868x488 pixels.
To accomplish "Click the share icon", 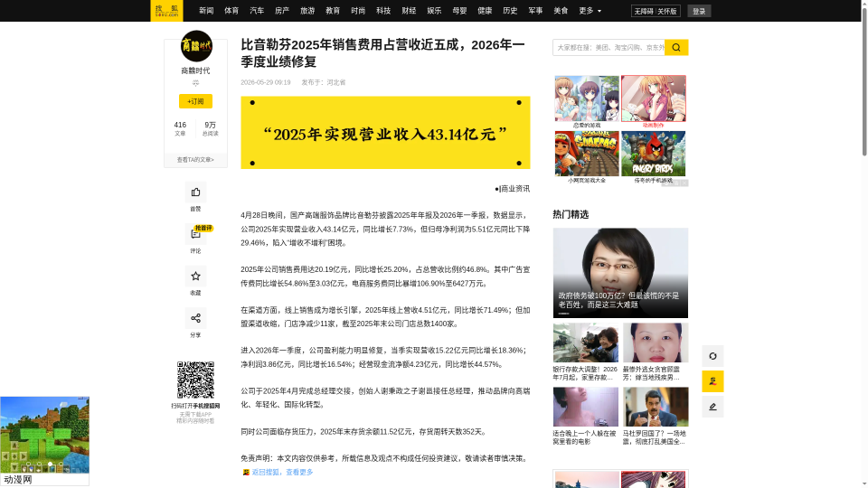I will (x=195, y=318).
